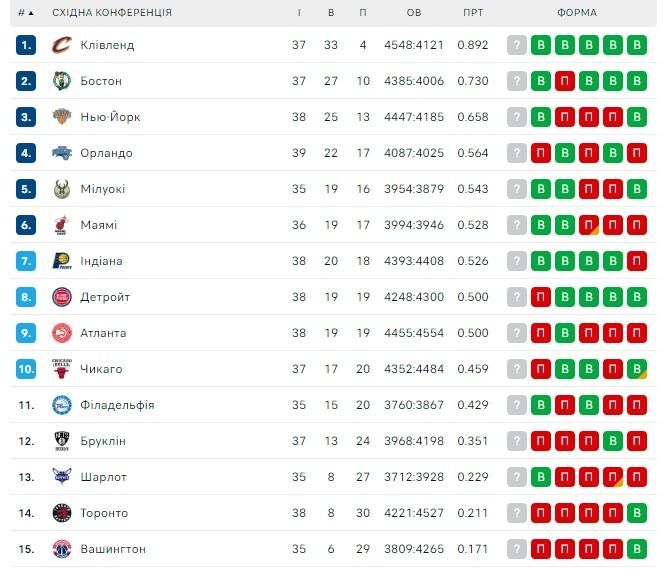This screenshot has width=667, height=573.
Task: Click the Washington Wizards team logo
Action: click(62, 549)
